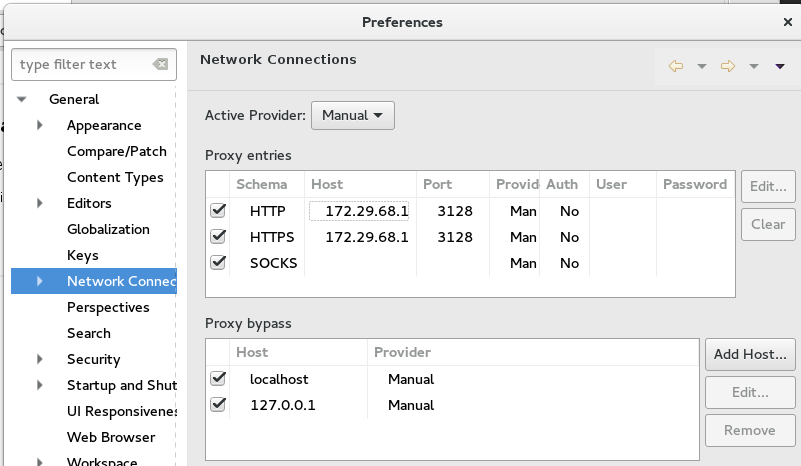Click the Remove button for proxy bypass
801x466 pixels.
coord(750,430)
